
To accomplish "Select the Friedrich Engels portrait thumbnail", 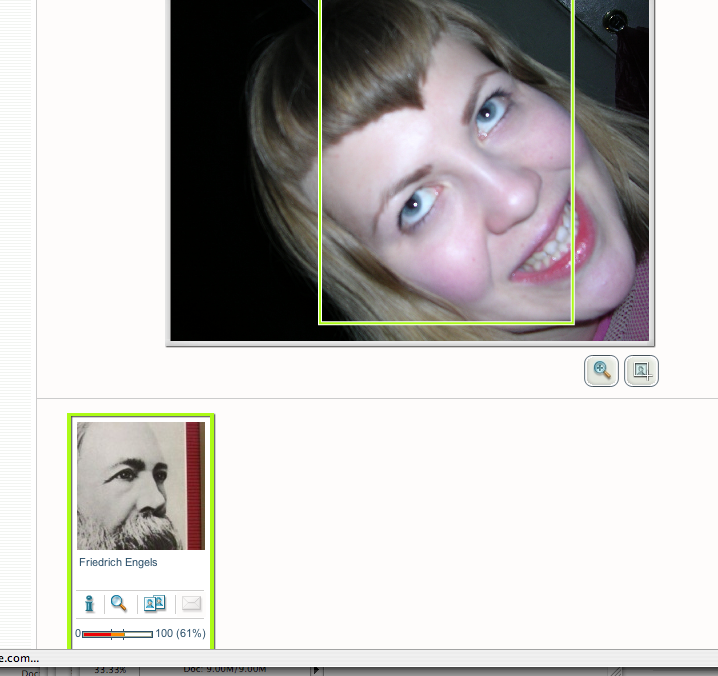I will (140, 485).
